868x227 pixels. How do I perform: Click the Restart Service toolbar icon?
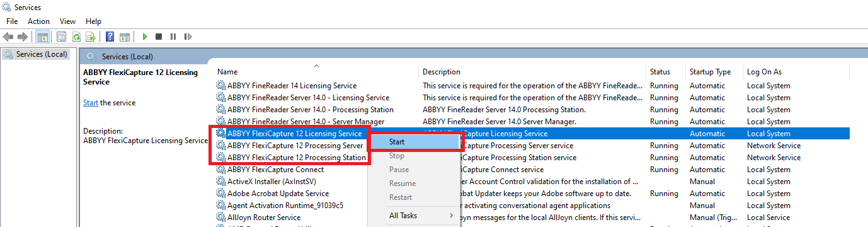187,37
